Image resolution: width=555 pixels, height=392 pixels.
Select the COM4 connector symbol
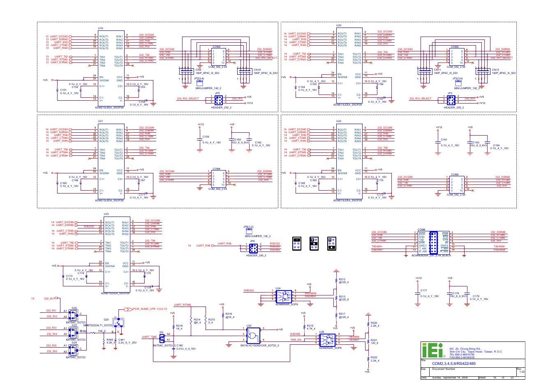(x=218, y=179)
